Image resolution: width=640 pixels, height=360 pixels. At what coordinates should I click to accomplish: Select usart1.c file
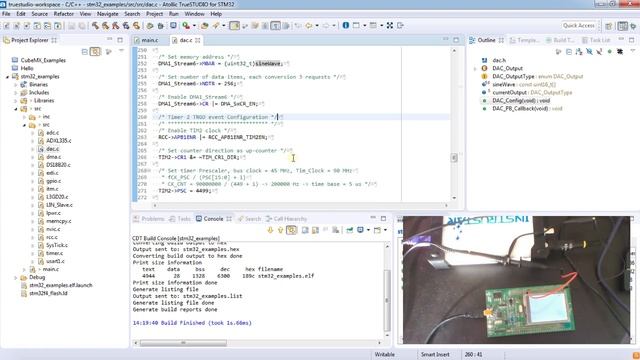[55, 261]
